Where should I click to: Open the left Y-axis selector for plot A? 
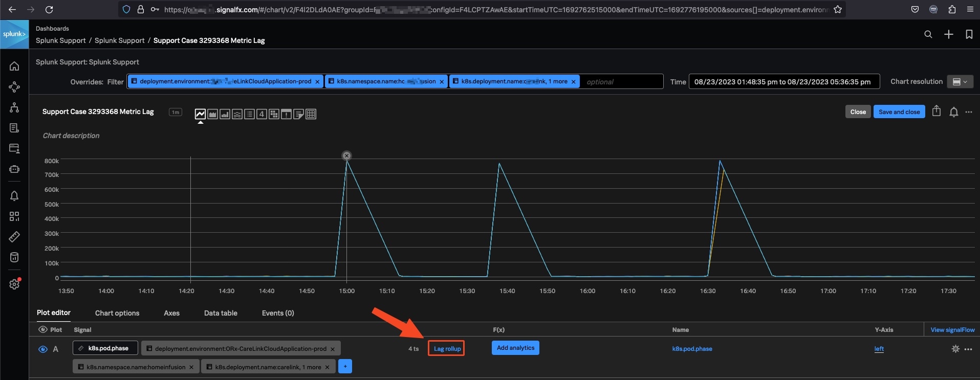tap(879, 349)
